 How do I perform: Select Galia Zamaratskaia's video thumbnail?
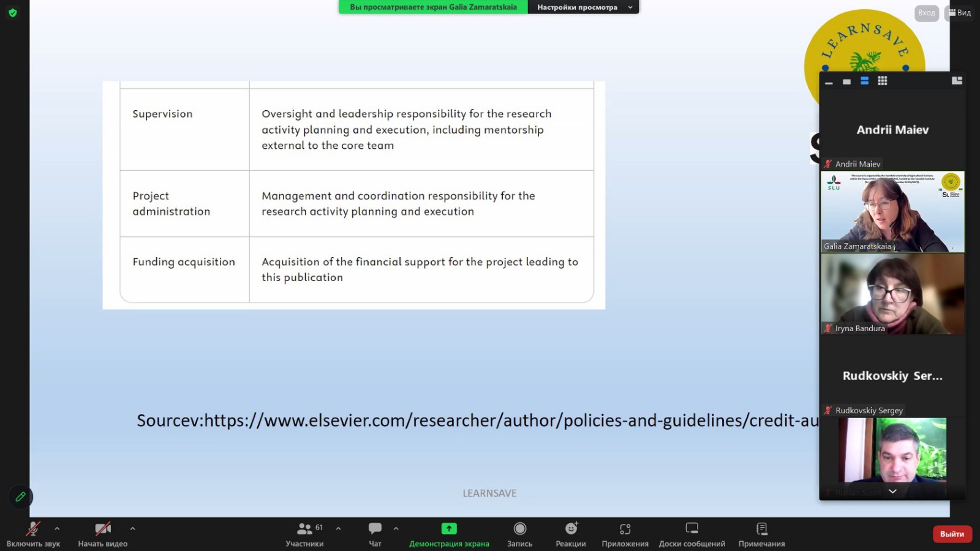[892, 212]
